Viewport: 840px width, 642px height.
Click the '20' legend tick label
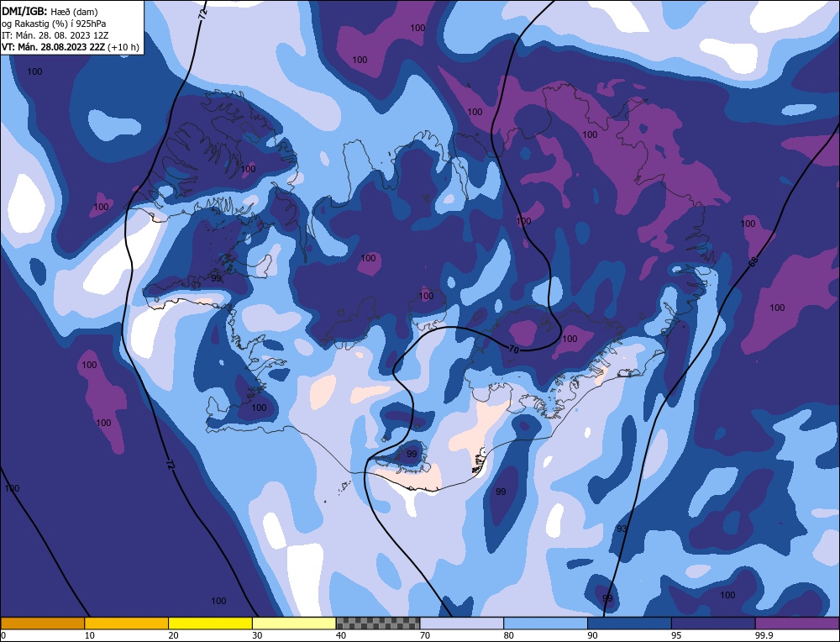pos(173,635)
